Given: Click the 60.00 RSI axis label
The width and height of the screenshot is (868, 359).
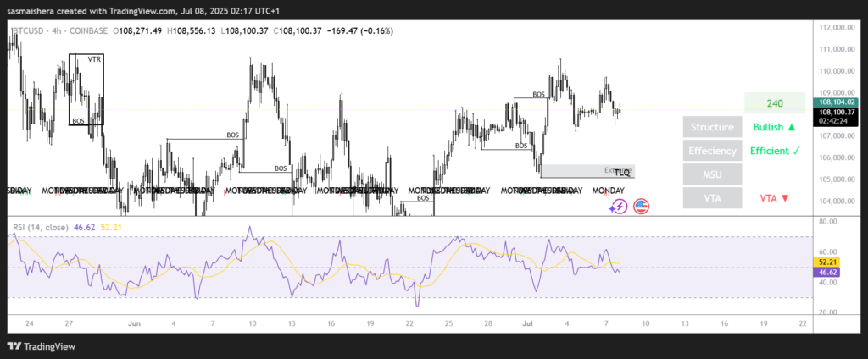Looking at the screenshot, I should click(x=828, y=251).
